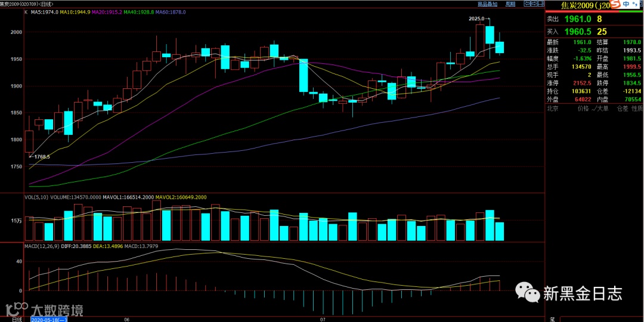Toggle the Sogou punctuation mode icon
Image resolution: width=644 pixels, height=322 pixels.
click(636, 4)
